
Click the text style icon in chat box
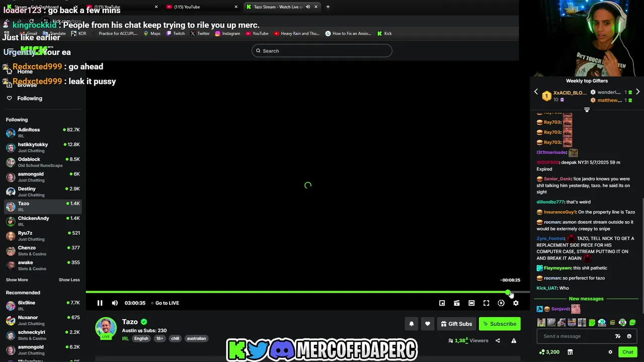(x=618, y=336)
